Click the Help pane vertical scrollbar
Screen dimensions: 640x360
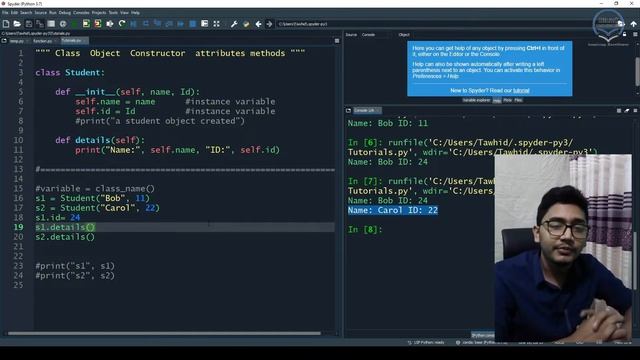pos(637,72)
